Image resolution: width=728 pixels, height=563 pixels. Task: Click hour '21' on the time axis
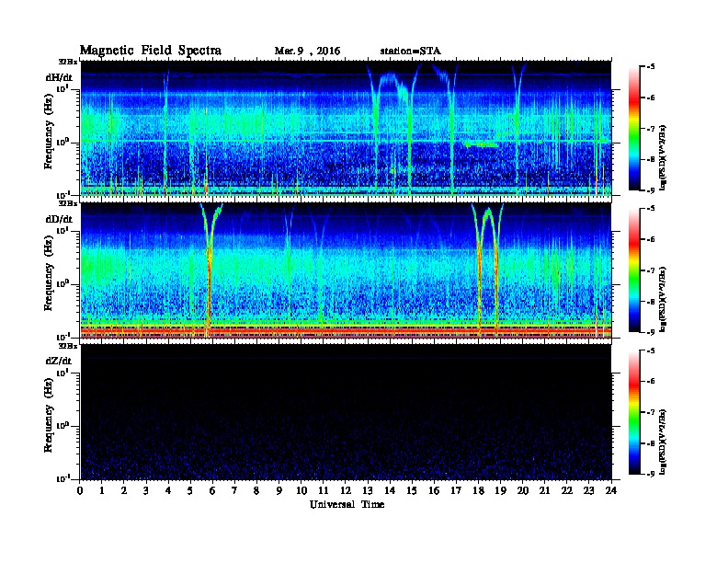(x=544, y=490)
